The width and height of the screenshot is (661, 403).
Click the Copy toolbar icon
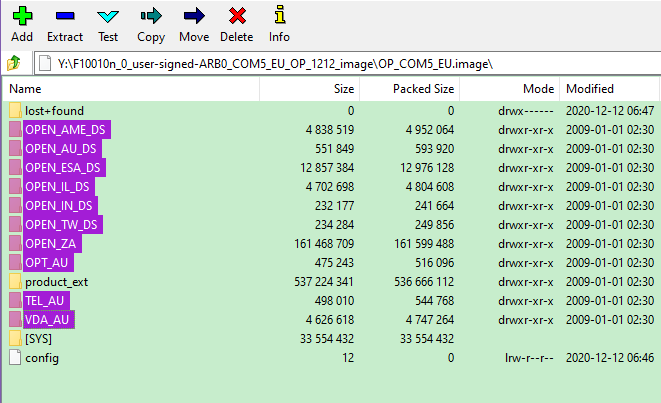click(x=151, y=16)
